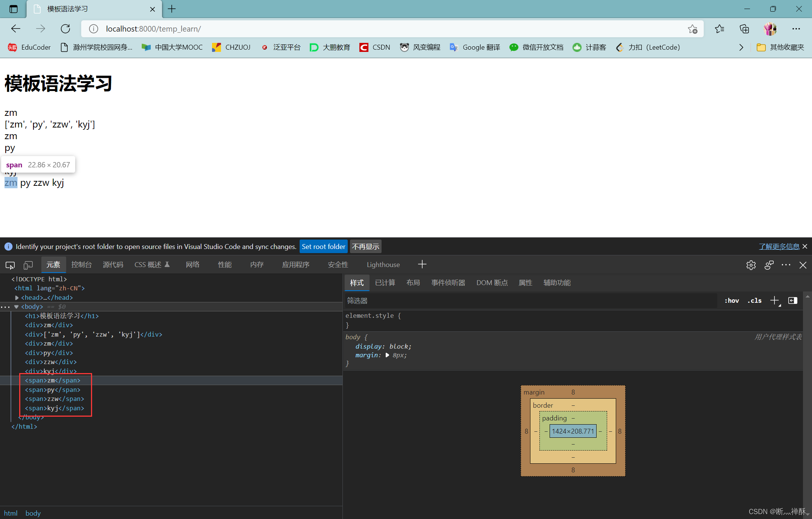Expand the margin shorthand property
812x519 pixels.
tap(387, 355)
